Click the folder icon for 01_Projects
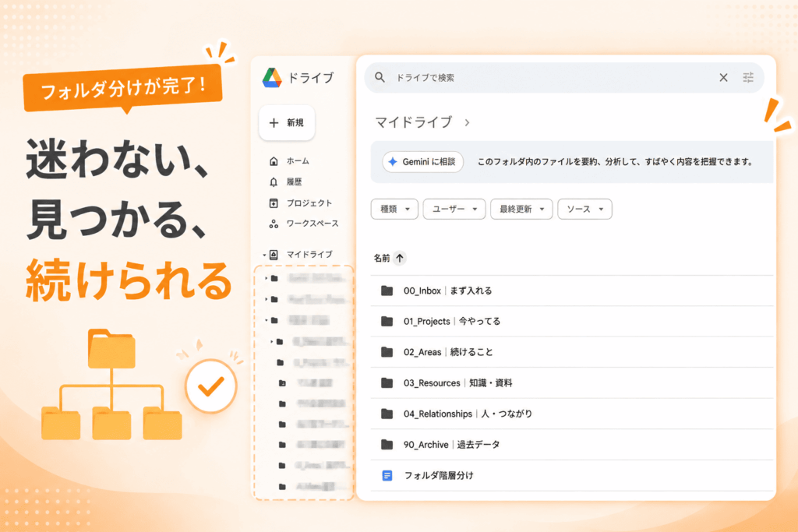Image resolution: width=798 pixels, height=532 pixels. pos(387,322)
